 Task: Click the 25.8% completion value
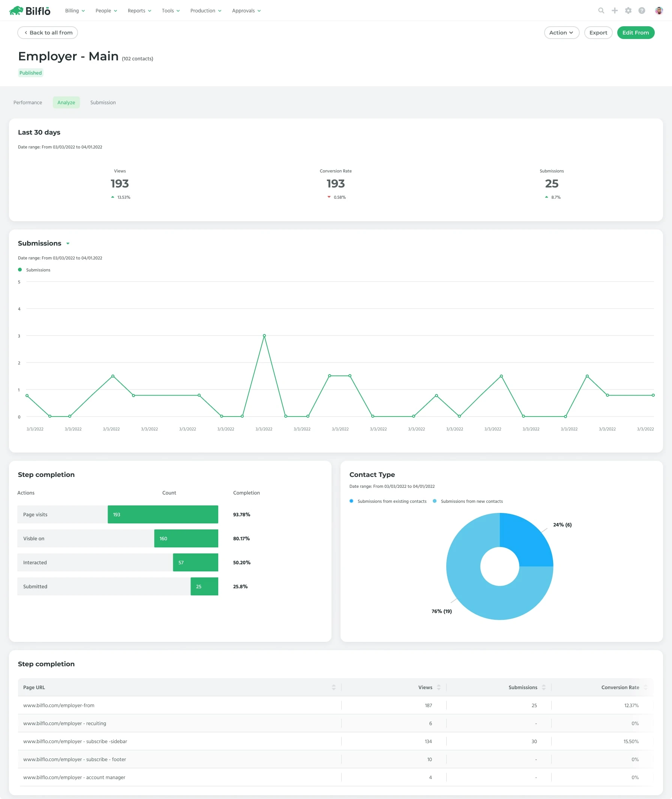240,586
